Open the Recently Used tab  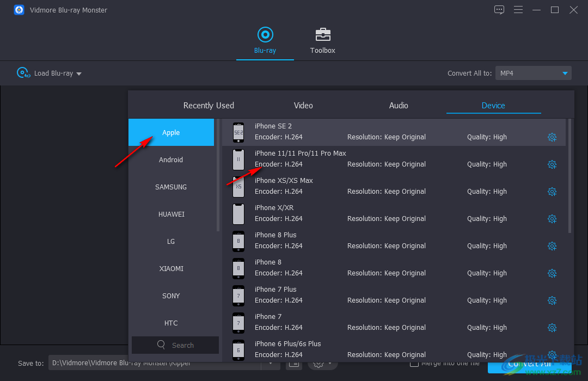click(x=209, y=106)
